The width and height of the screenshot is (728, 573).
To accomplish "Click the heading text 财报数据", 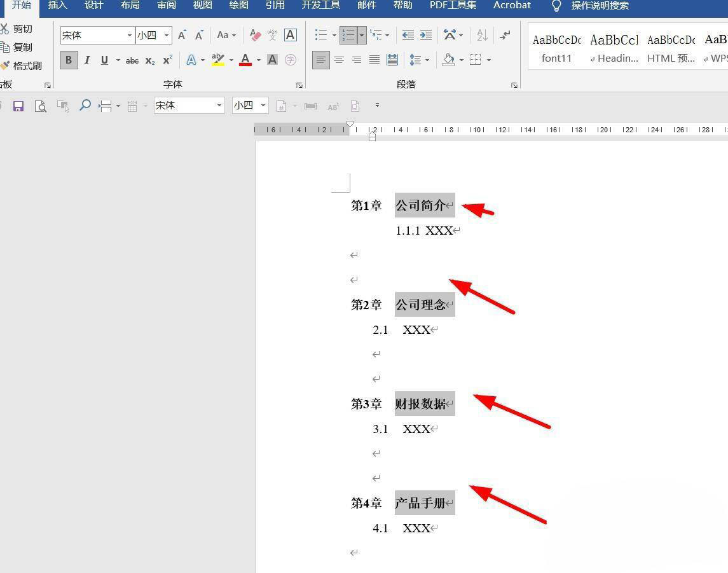I will 420,404.
